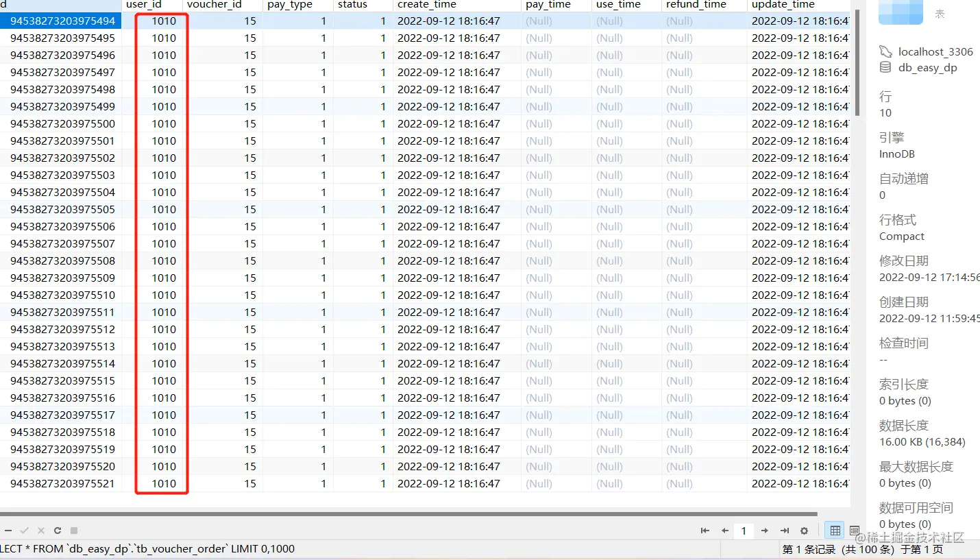Click the Compact row format value
The width and height of the screenshot is (980, 560).
(x=902, y=236)
